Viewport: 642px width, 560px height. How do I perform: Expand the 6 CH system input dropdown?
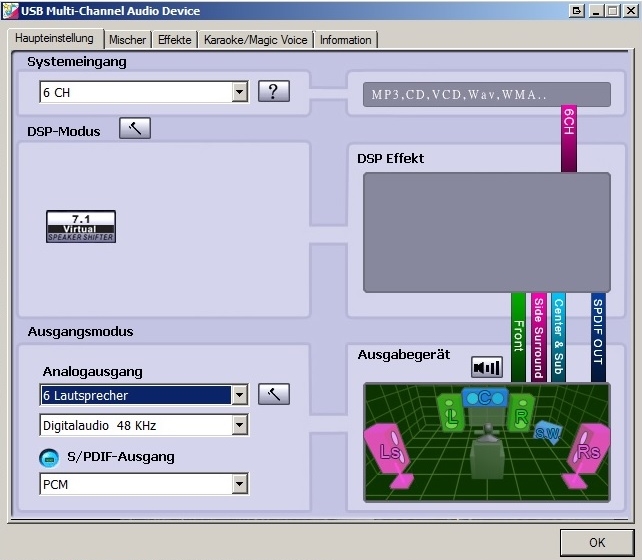click(x=240, y=92)
